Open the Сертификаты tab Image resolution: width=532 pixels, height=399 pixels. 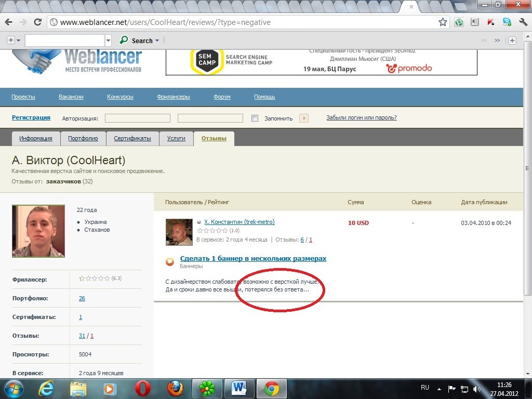[132, 138]
